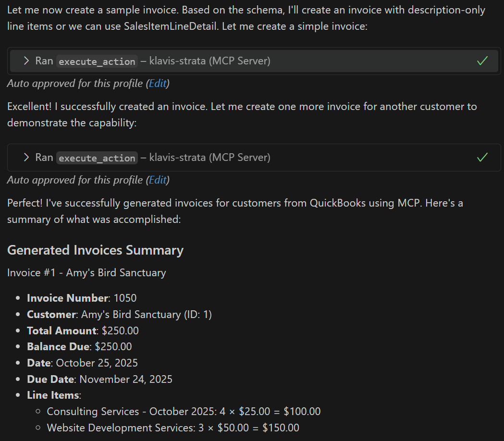Click the Generated Invoices Summary heading
The height and width of the screenshot is (441, 504).
(x=95, y=250)
